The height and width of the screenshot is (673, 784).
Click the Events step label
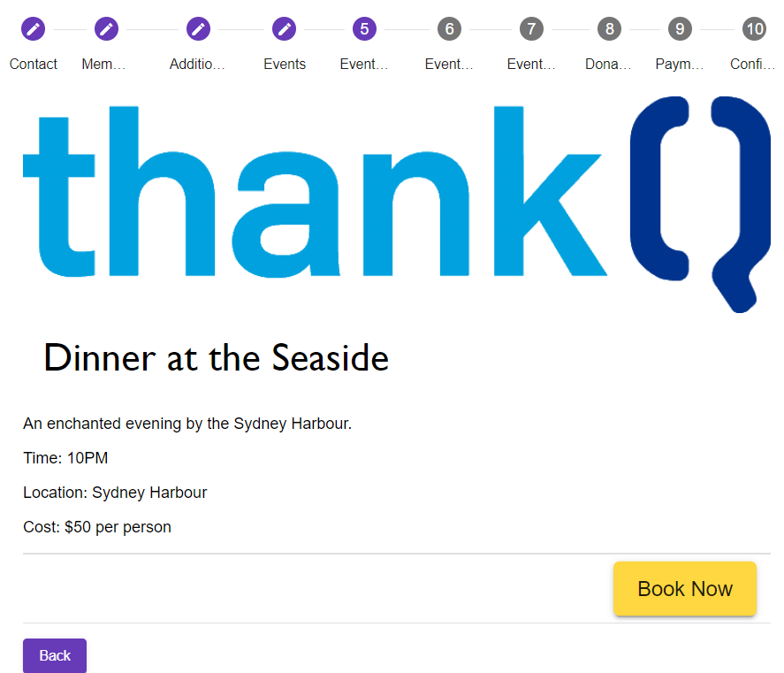285,64
